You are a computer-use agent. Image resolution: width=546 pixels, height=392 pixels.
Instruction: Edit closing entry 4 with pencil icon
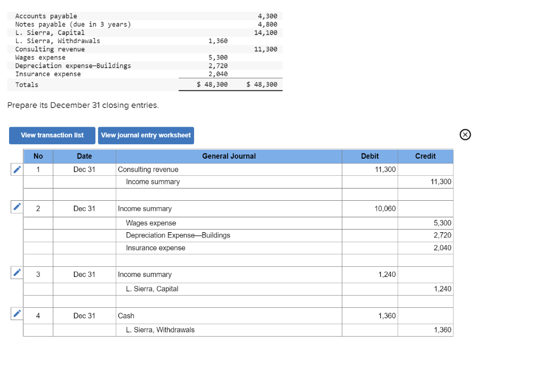[x=16, y=314]
